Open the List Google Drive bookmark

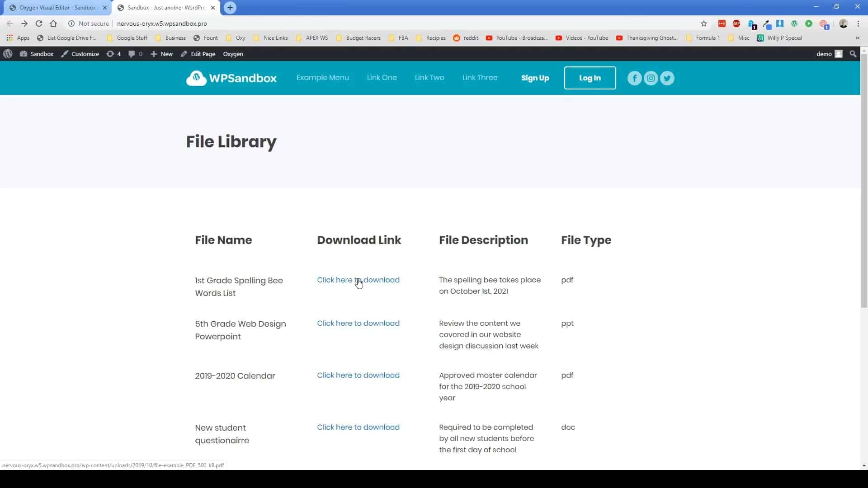[67, 38]
